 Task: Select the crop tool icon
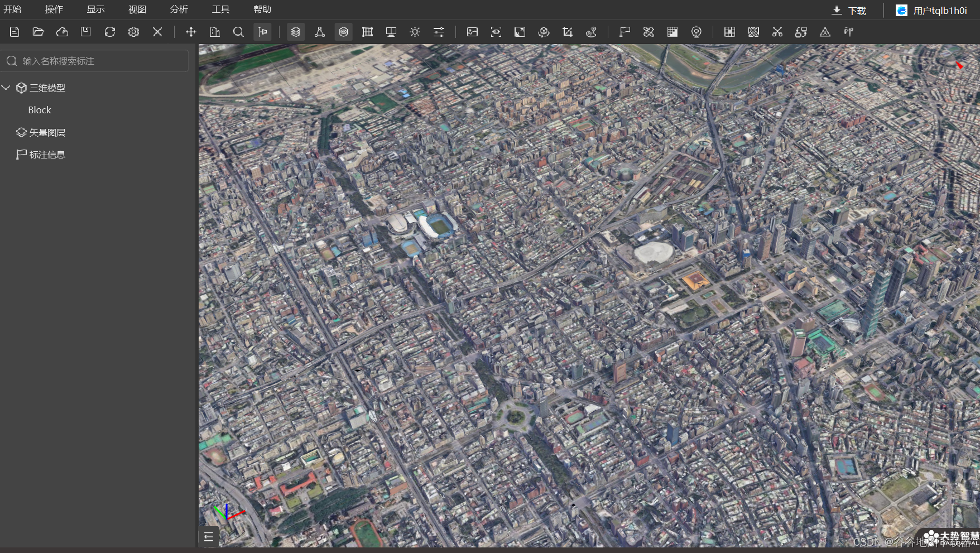[568, 32]
